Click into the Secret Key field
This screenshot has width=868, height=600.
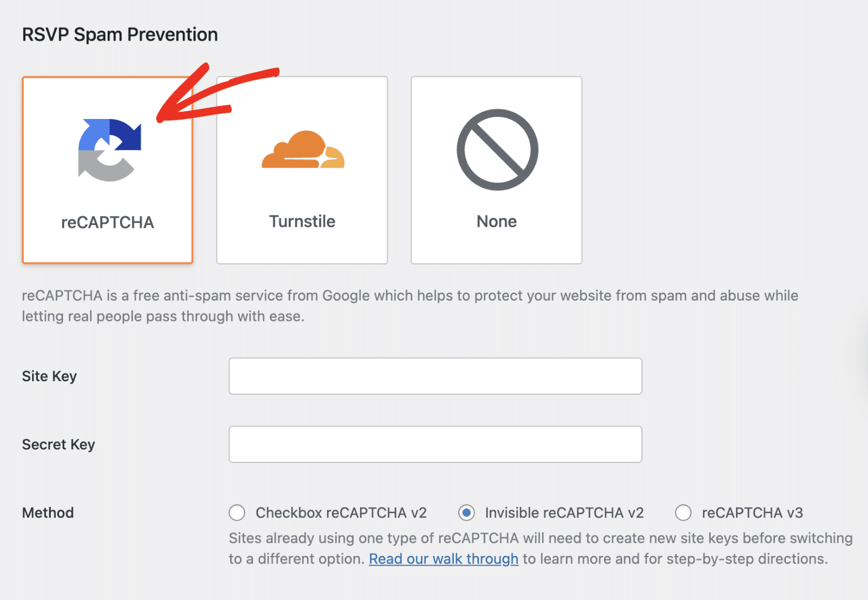coord(435,444)
